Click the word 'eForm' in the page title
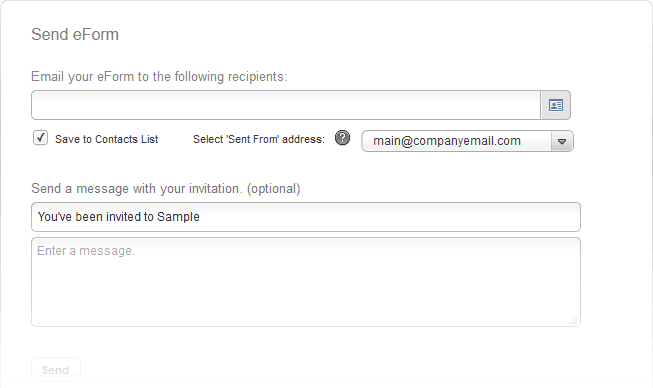Image resolution: width=653 pixels, height=388 pixels. pyautogui.click(x=95, y=35)
